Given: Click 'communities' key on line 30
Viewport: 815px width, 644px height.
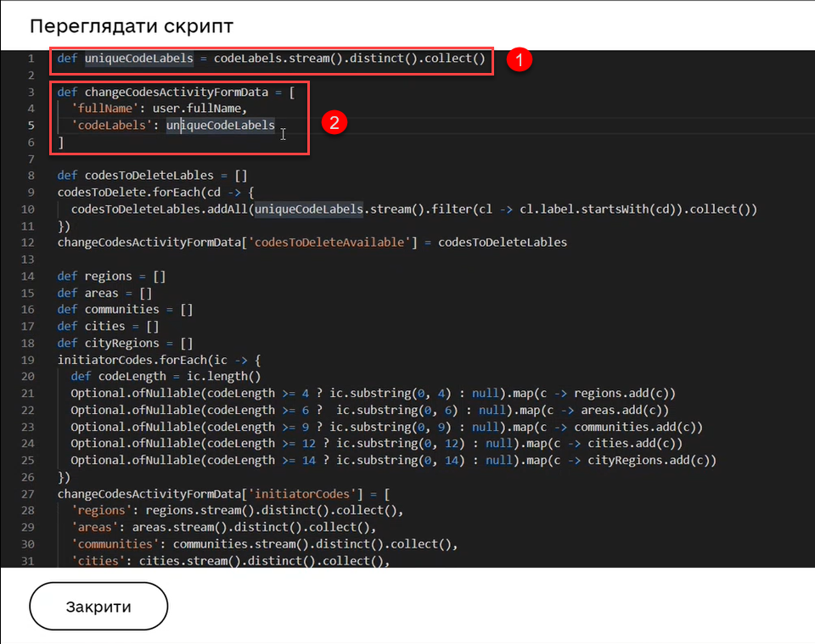Looking at the screenshot, I should pos(115,544).
